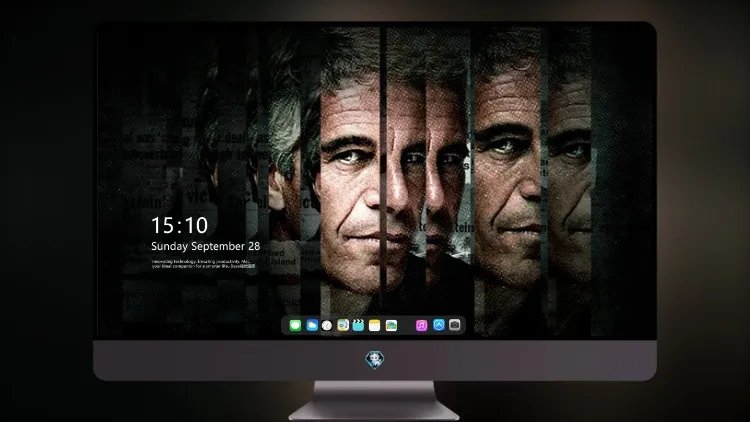
Task: Click the 15:10 clock display
Action: [179, 225]
